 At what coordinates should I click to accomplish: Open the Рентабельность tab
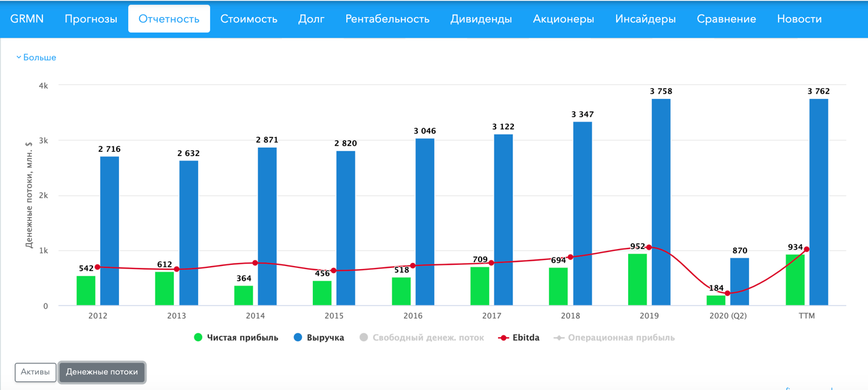pos(387,19)
